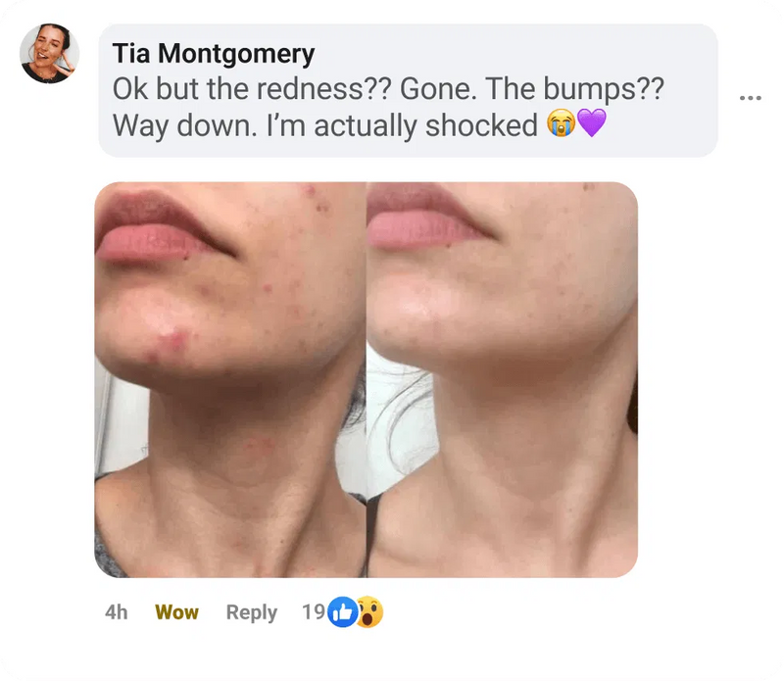Open the after photo on the right
The width and height of the screenshot is (784, 681).
pyautogui.click(x=503, y=379)
